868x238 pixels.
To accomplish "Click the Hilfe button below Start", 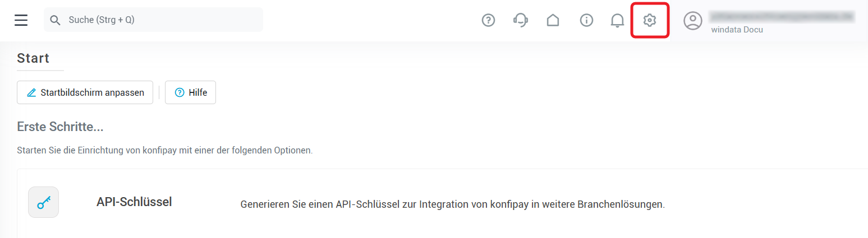I will tap(191, 93).
